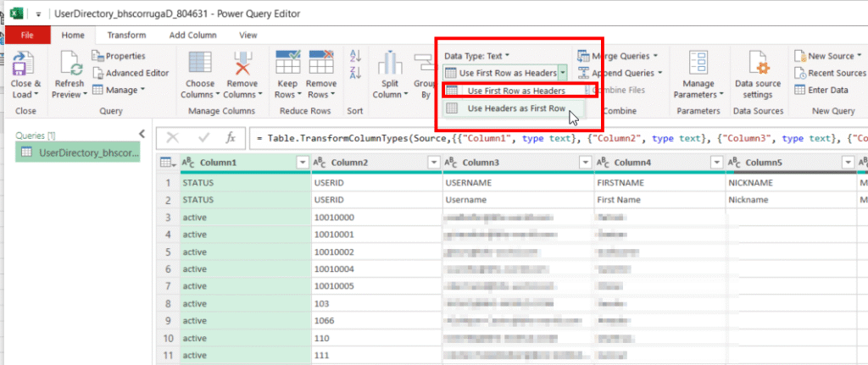Click the Close & Load icon
The width and height of the screenshot is (868, 365).
pos(25,65)
